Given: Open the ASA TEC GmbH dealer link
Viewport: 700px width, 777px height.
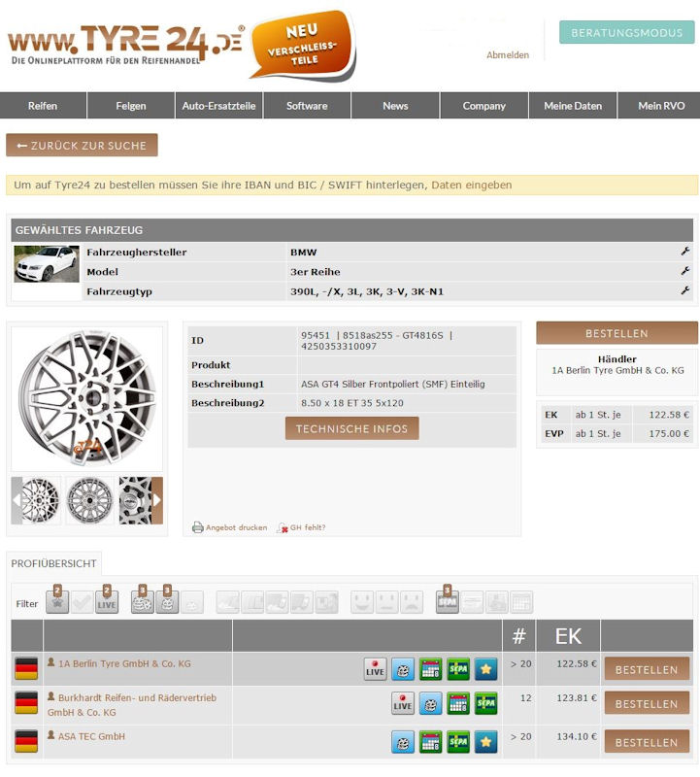Looking at the screenshot, I should tap(91, 736).
